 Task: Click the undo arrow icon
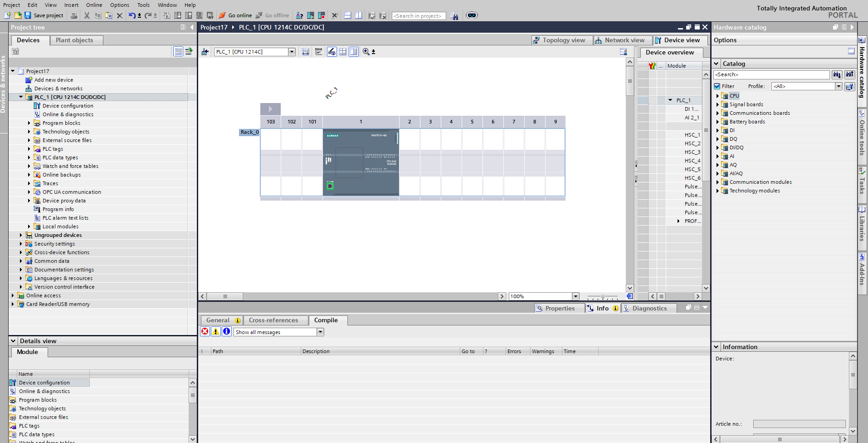132,15
